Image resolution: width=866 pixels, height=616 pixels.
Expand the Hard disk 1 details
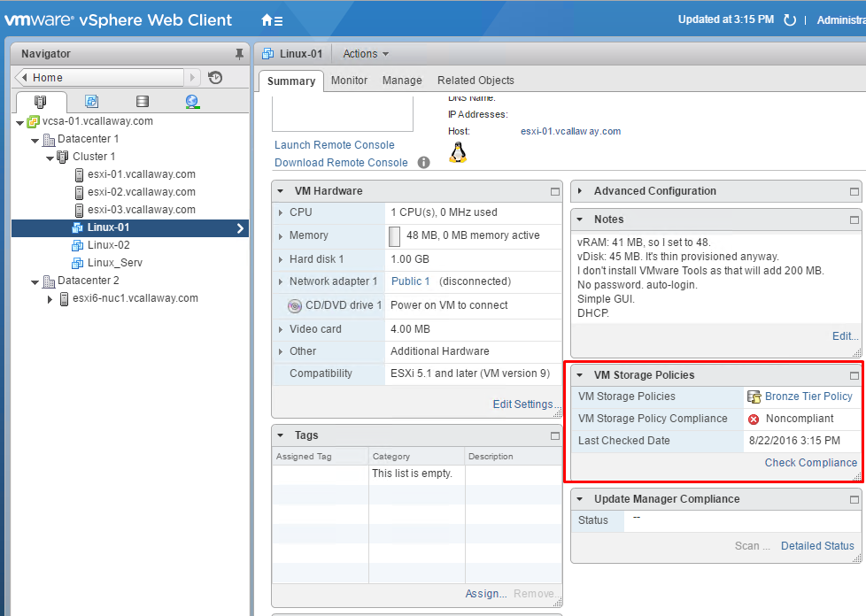tap(281, 259)
